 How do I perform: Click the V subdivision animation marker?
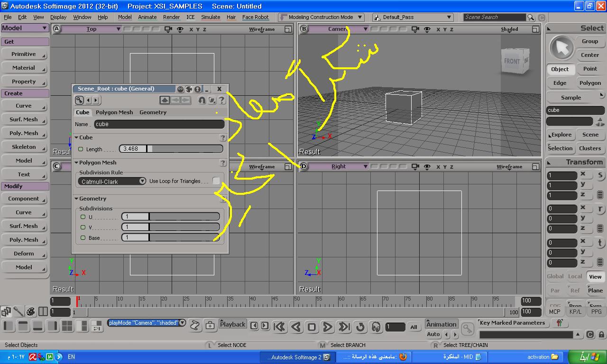click(x=83, y=227)
